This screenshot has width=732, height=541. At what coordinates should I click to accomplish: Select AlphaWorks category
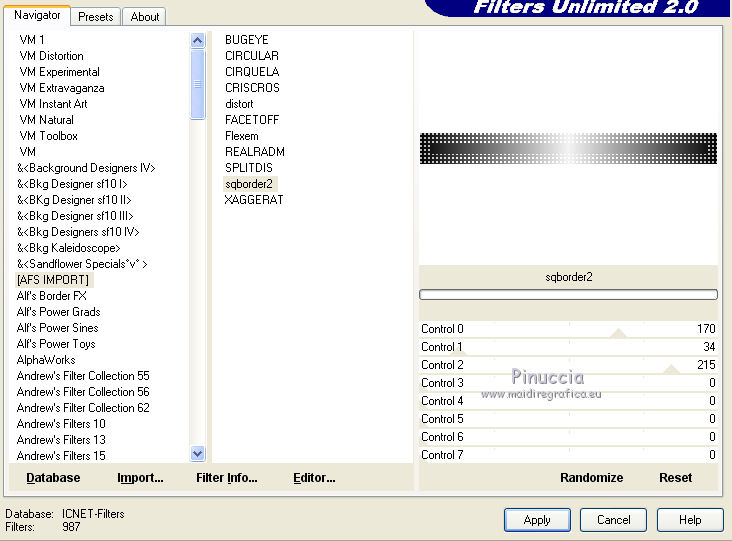46,360
